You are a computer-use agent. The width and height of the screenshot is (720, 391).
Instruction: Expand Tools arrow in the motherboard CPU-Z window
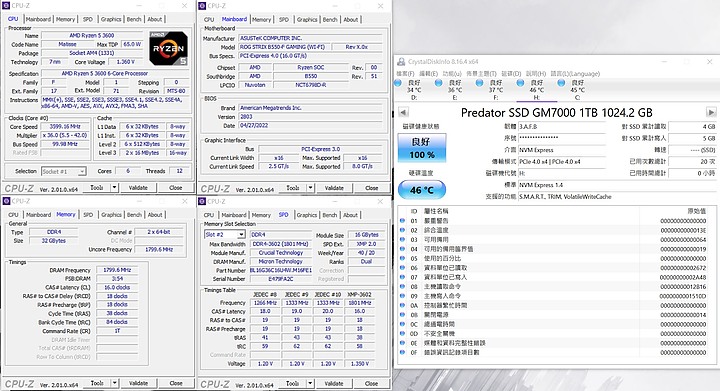pos(310,188)
